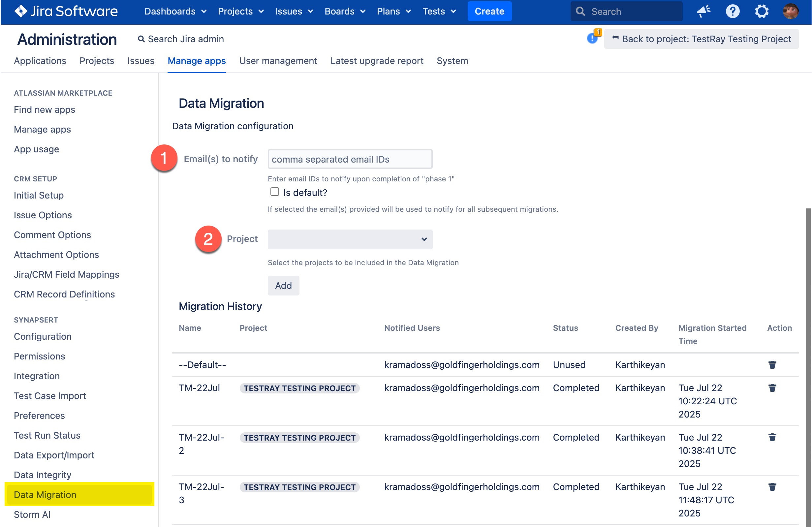The image size is (812, 527).
Task: Open the help question mark icon
Action: pos(732,11)
